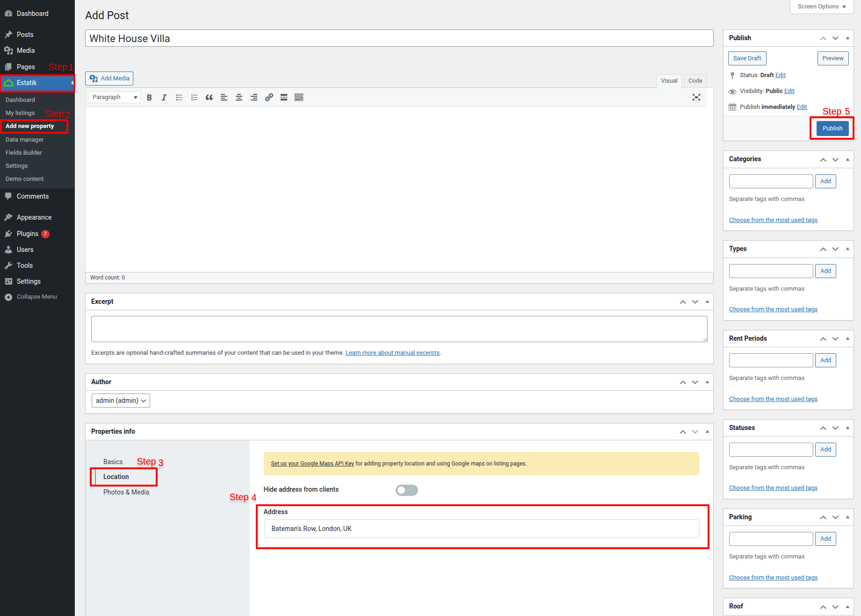Toggle bold formatting in editor toolbar
Screen dimensions: 861x616
(x=149, y=97)
